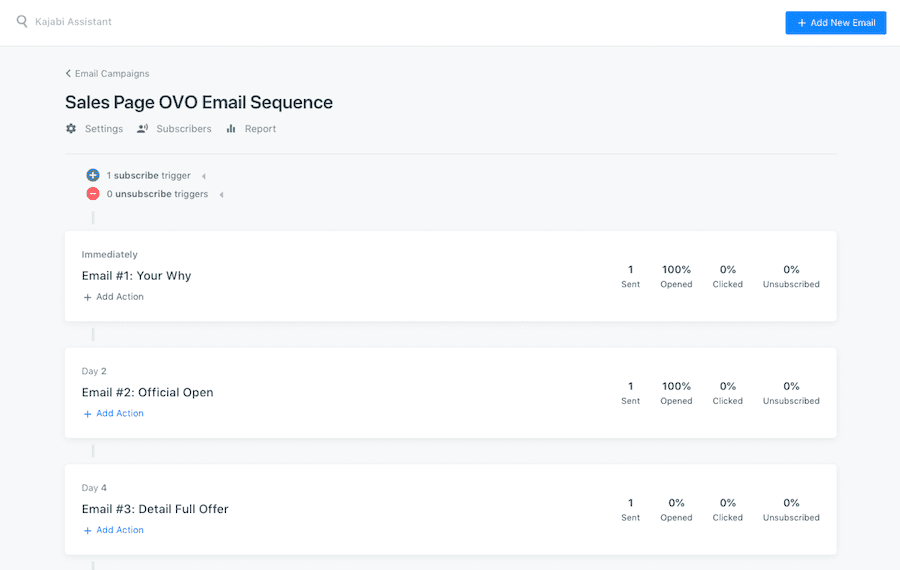Viewport: 900px width, 570px height.
Task: Click the search magnifier icon
Action: (22, 22)
